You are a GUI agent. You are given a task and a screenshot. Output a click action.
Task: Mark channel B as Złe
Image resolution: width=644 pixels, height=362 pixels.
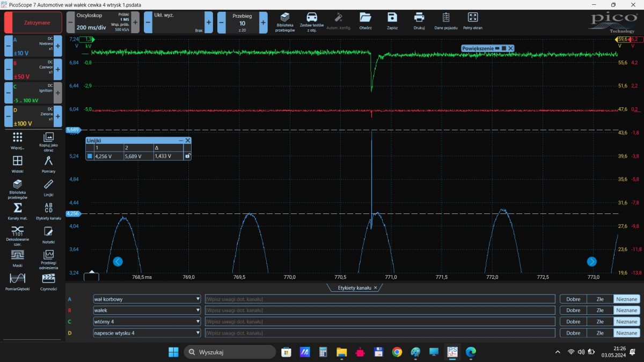click(600, 310)
